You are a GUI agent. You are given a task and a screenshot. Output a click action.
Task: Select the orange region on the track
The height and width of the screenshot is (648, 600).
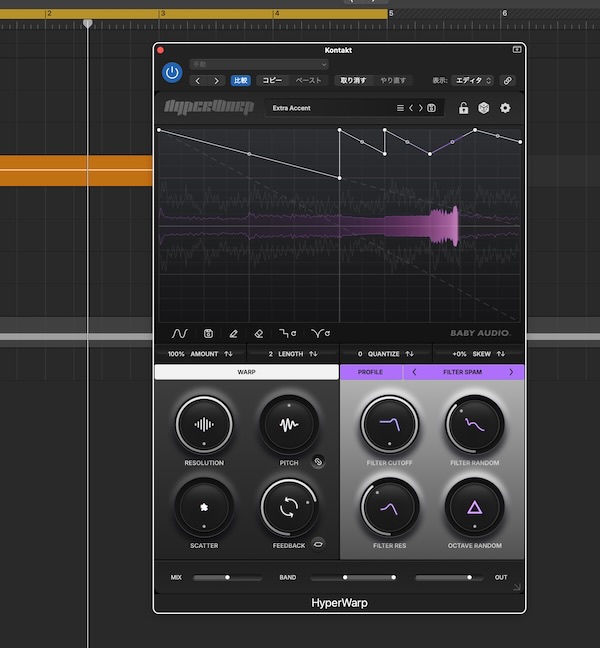pos(76,170)
